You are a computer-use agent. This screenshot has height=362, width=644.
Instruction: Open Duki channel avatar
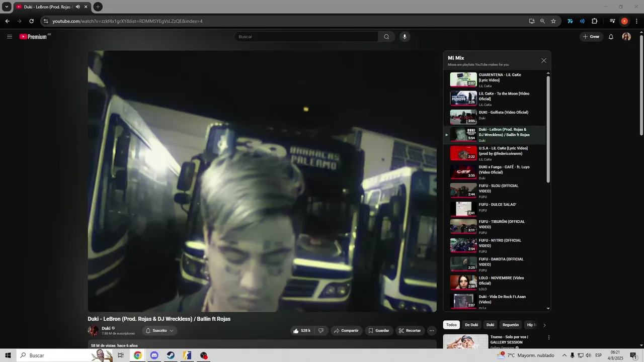(93, 330)
